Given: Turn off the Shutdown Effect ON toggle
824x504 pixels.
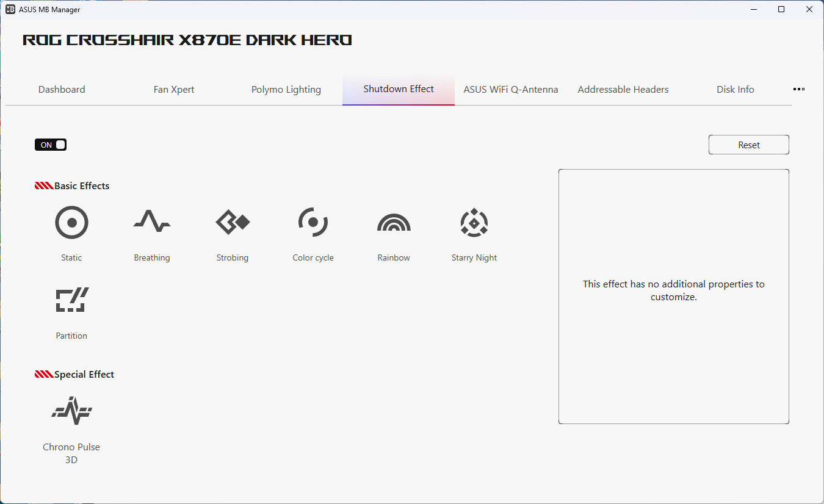Looking at the screenshot, I should pyautogui.click(x=51, y=145).
